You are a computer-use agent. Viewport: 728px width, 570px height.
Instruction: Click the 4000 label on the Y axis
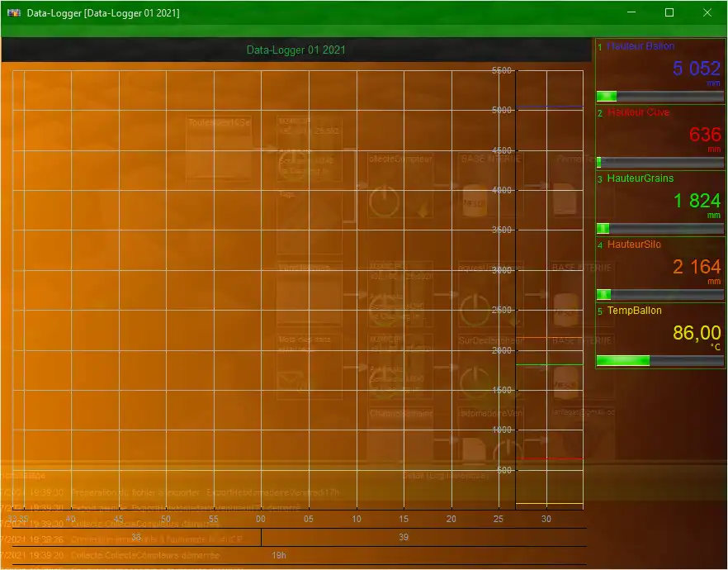click(502, 191)
